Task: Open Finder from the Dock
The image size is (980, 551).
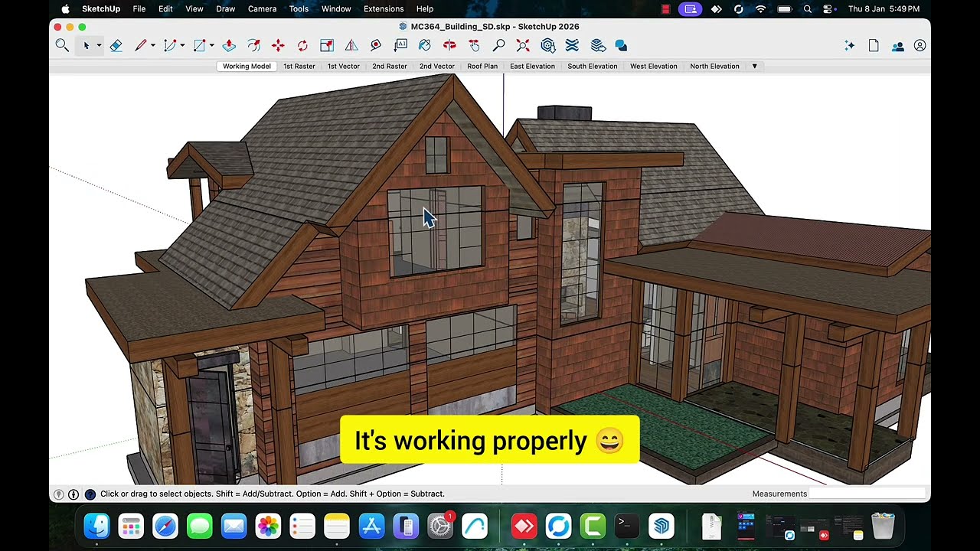Action: point(97,526)
